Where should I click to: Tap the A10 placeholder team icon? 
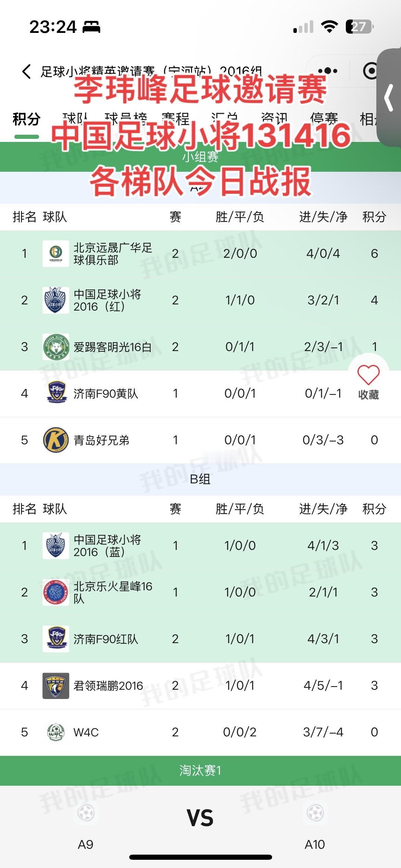point(315,812)
